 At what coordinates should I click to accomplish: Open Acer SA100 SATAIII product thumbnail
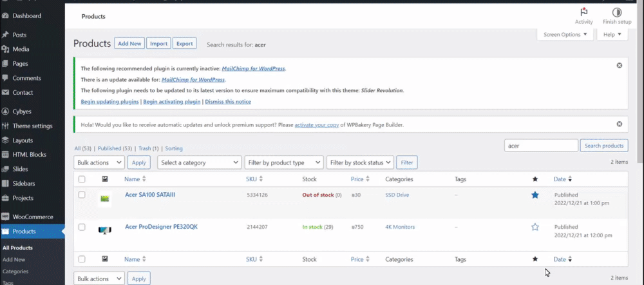pyautogui.click(x=105, y=199)
